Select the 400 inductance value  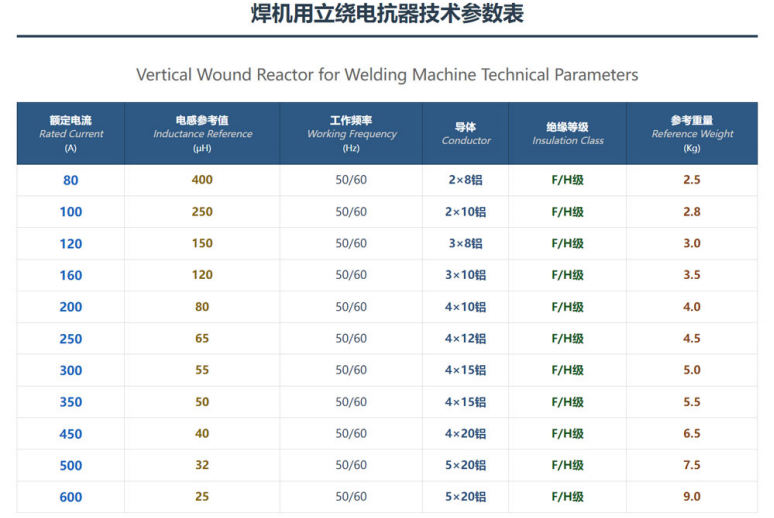click(x=202, y=180)
